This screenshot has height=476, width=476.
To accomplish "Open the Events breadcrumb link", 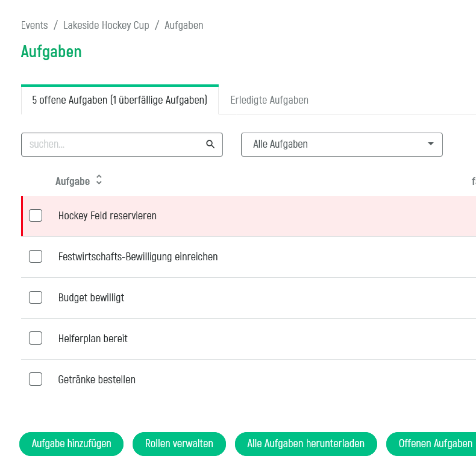I will click(34, 25).
